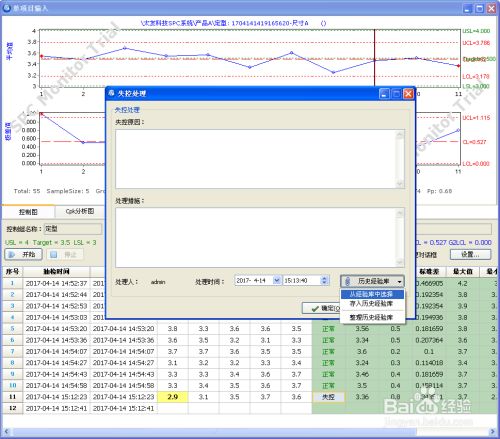Switch to the Cpk分析图 tab
Viewport: 500px width, 439px height.
pos(80,211)
